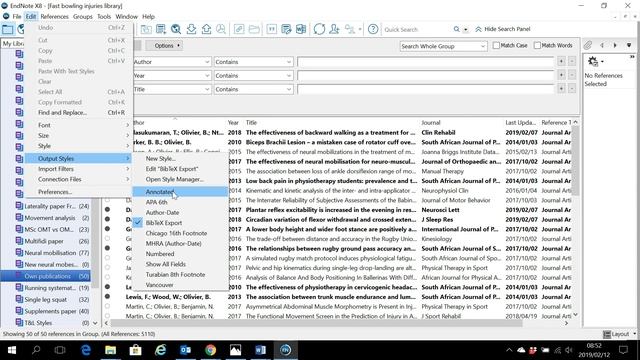Viewport: 640px width, 360px height.
Task: Select Vancouver from output styles
Action: click(180, 285)
